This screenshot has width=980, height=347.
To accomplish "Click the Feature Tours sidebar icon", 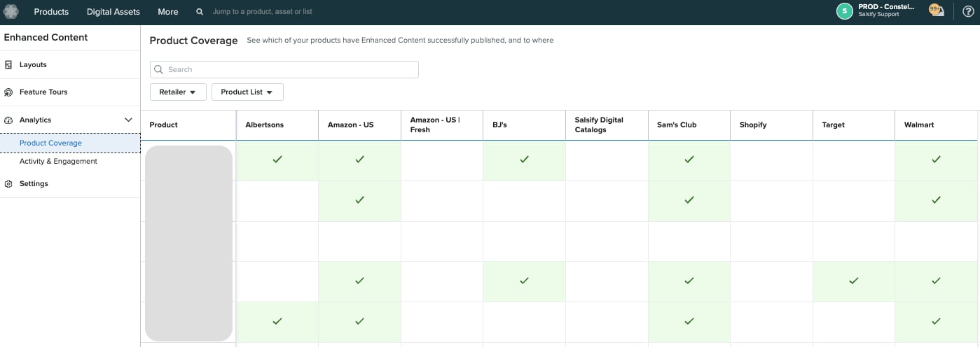I will coord(8,92).
